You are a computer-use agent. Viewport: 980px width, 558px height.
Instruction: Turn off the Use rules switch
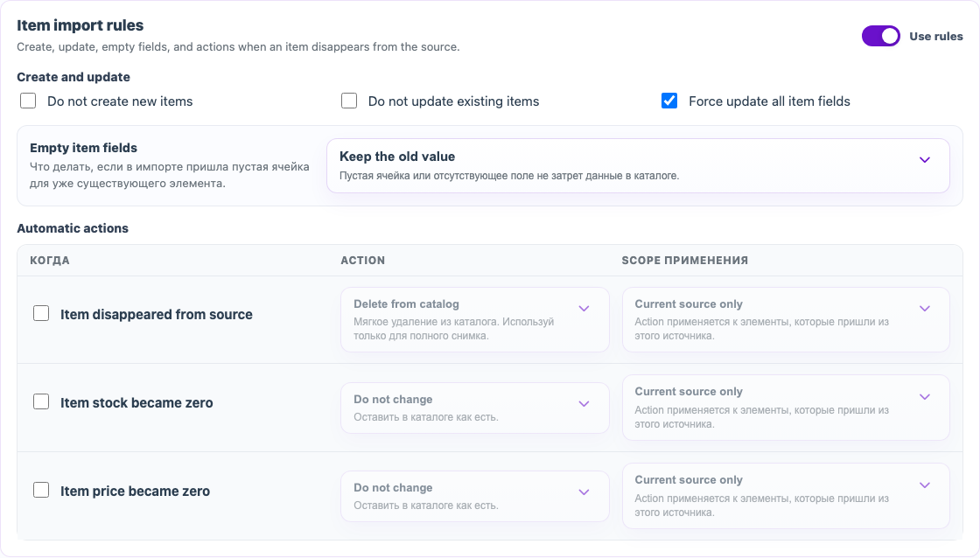880,36
